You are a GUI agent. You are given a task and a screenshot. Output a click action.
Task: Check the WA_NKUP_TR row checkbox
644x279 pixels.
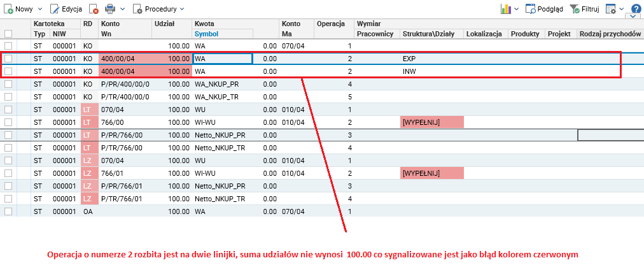pos(8,97)
